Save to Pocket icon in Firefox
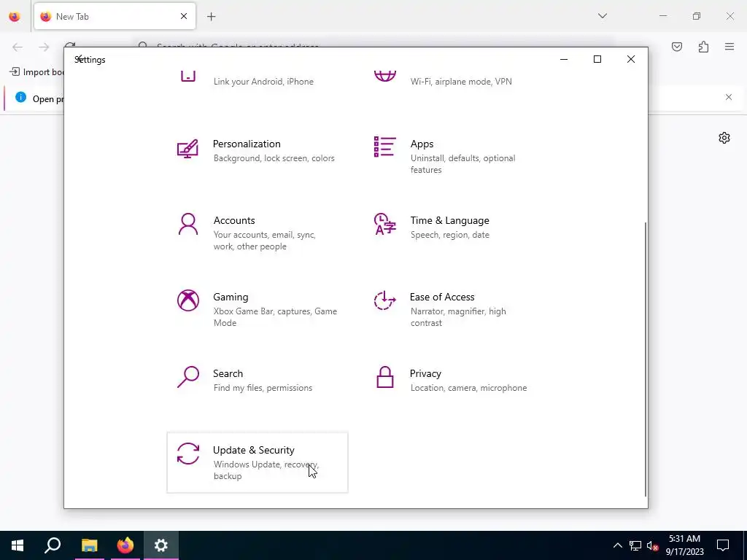 (x=677, y=47)
